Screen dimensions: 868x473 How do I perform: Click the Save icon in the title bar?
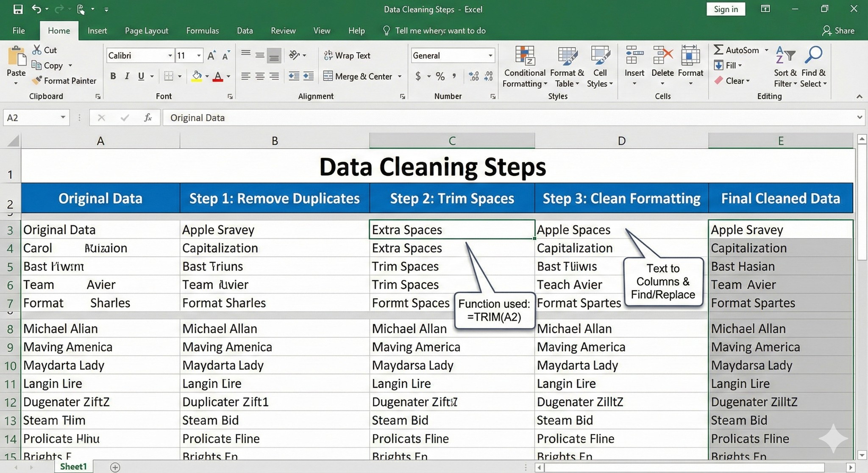pyautogui.click(x=18, y=9)
